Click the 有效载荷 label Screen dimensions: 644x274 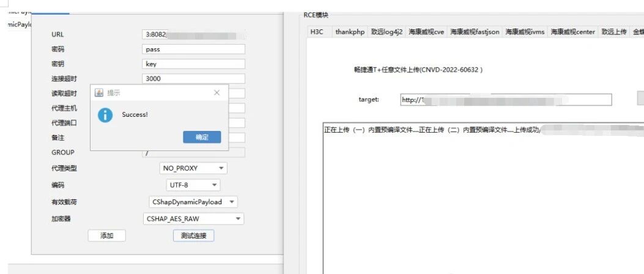(64, 202)
